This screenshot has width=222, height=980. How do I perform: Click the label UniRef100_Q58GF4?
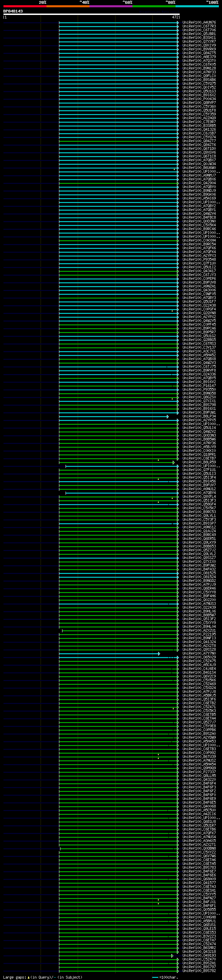pos(199,504)
